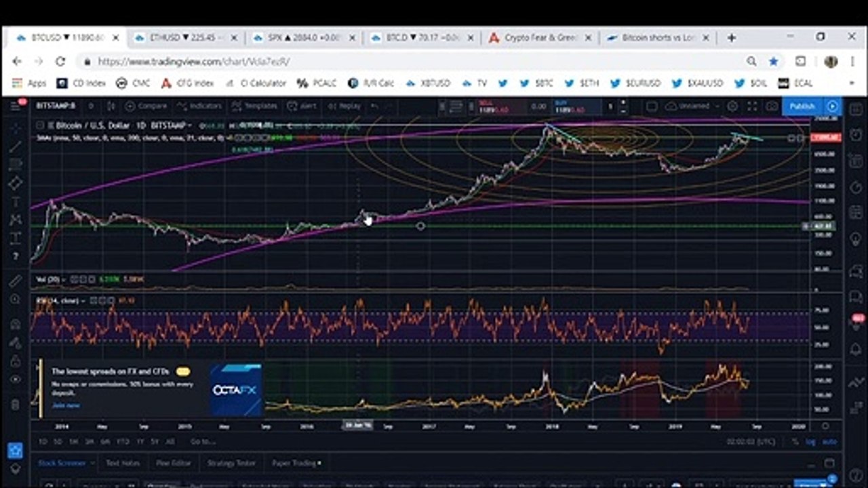
Task: Enter fullscreen mode on chart
Action: [x=752, y=106]
